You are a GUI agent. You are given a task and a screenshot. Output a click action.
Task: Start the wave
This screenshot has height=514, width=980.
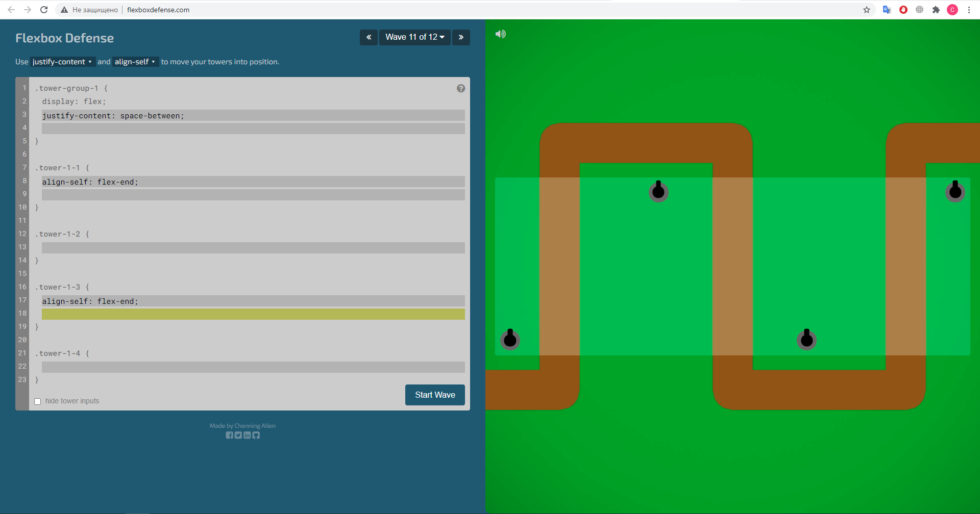click(435, 395)
